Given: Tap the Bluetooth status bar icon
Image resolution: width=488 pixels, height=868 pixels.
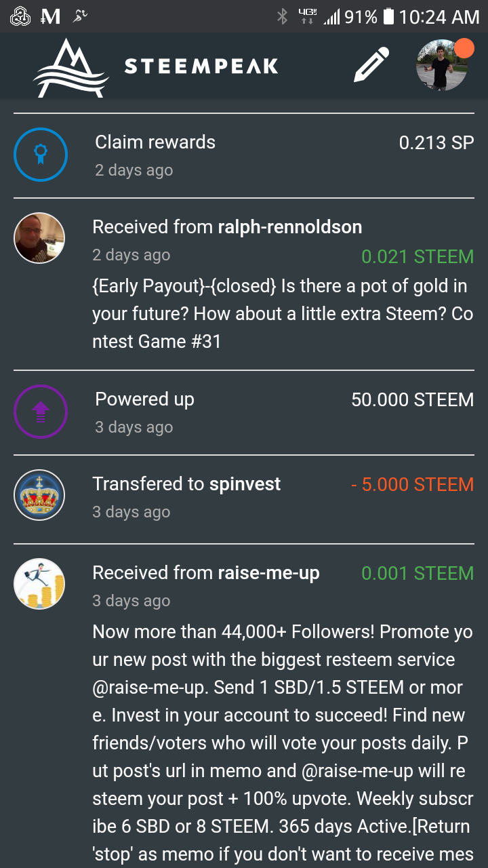Looking at the screenshot, I should click(283, 16).
